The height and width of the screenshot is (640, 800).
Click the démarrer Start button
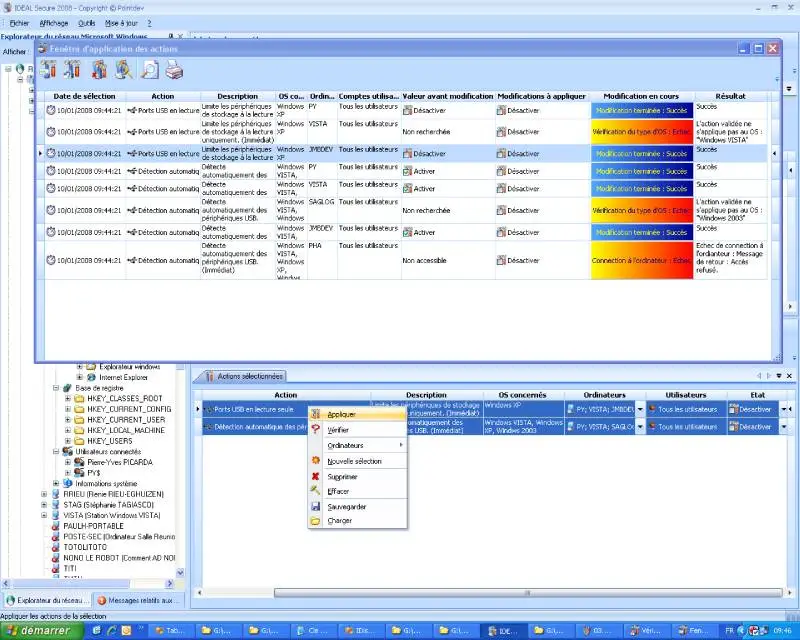click(42, 631)
